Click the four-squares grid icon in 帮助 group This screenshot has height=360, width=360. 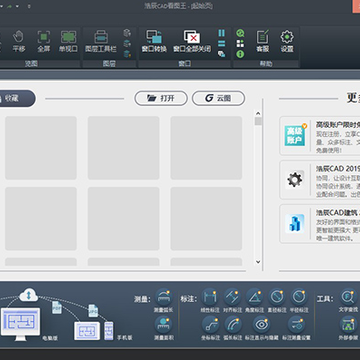coord(240,43)
